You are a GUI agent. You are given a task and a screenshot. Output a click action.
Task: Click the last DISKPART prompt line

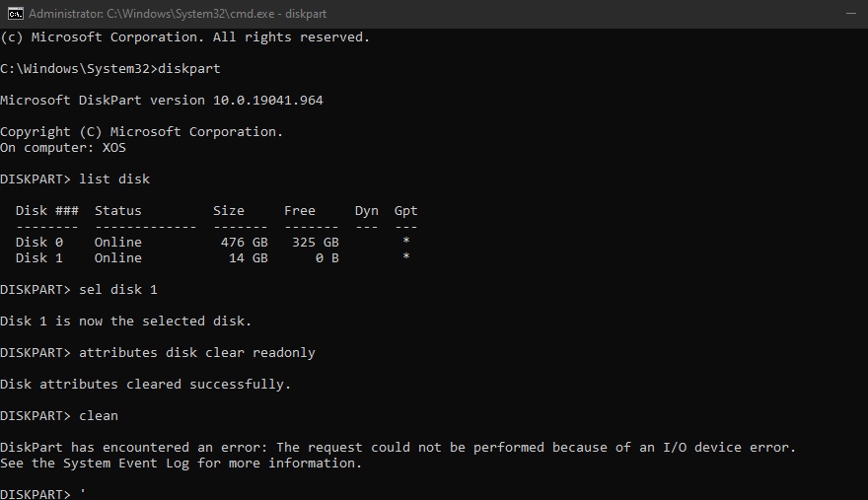coord(43,493)
